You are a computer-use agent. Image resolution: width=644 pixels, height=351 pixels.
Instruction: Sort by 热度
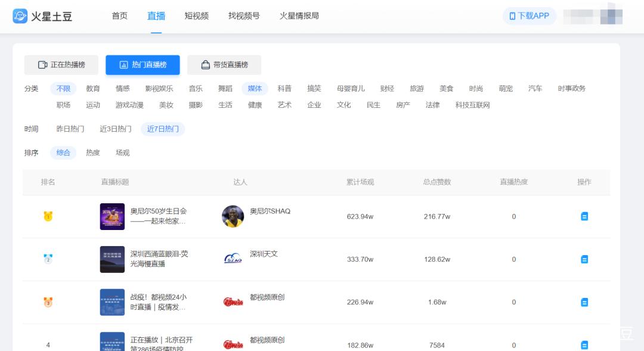(93, 153)
